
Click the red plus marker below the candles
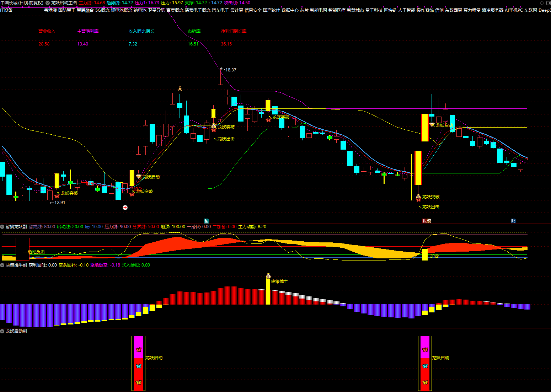point(125,208)
